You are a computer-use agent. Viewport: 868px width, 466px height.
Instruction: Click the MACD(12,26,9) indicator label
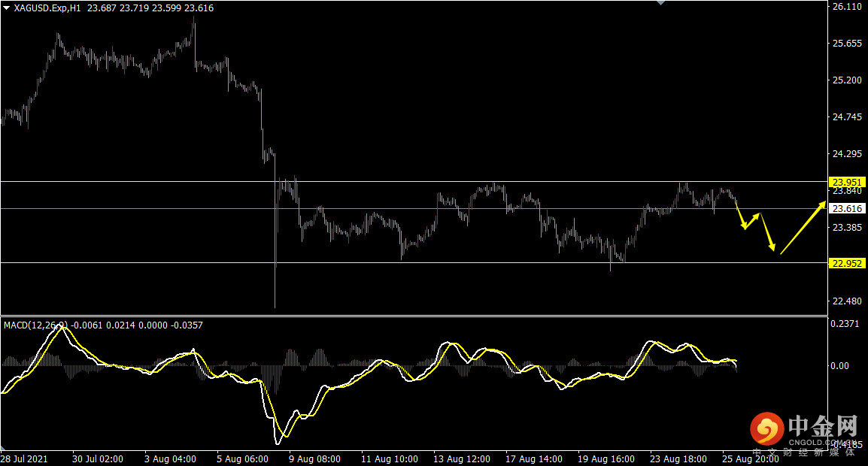point(36,325)
